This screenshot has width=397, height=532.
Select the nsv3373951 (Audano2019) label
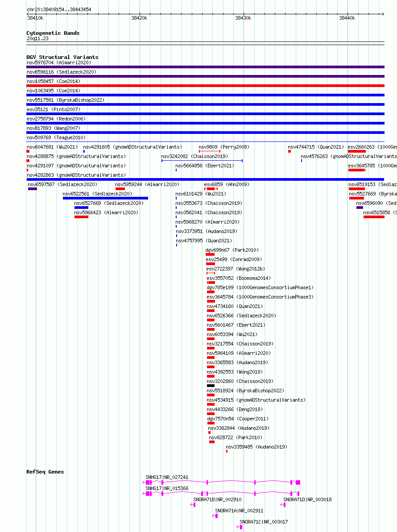coord(207,231)
